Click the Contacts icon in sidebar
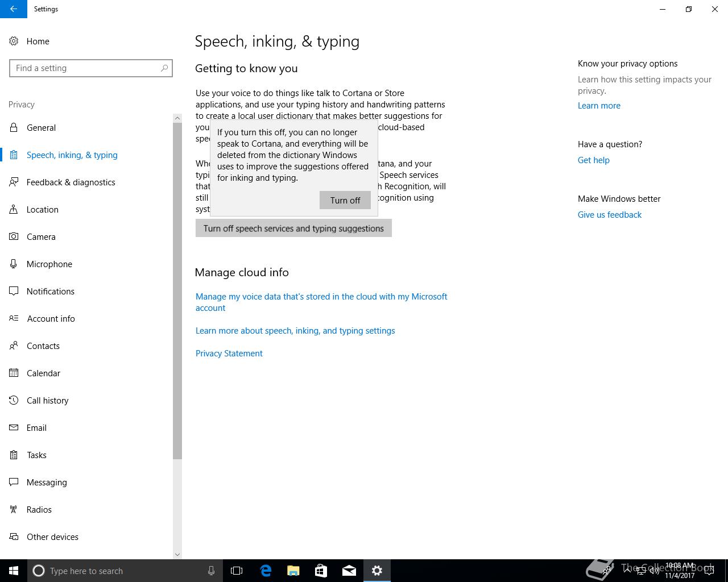This screenshot has width=728, height=582. coord(14,346)
